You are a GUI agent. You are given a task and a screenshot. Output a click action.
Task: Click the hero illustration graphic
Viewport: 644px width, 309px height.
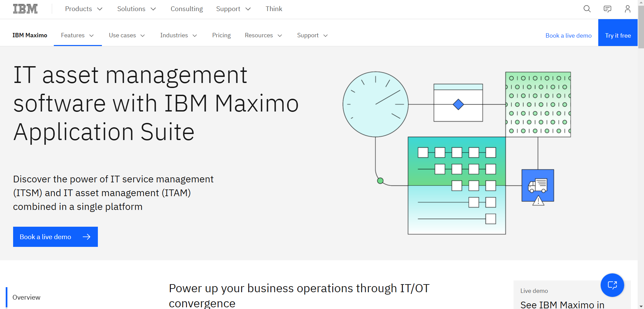(457, 153)
